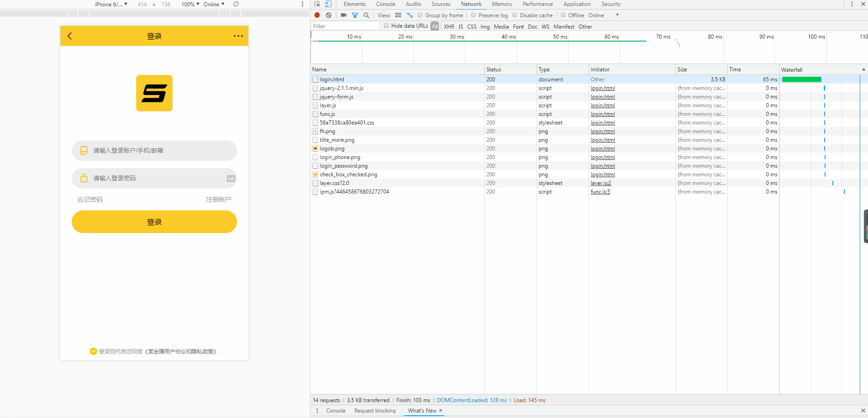Screen dimensions: 868x418
Task: Switch to Request blocking drawer tab
Action: (x=375, y=411)
